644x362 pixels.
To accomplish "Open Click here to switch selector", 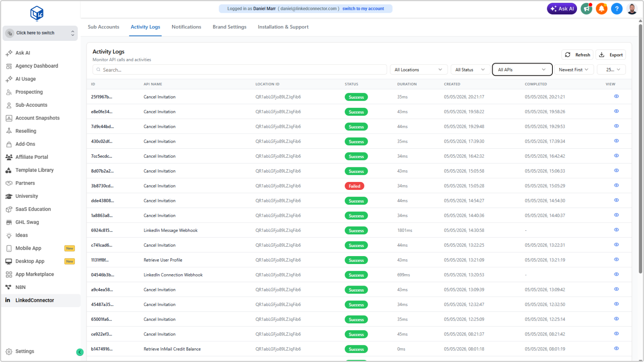I will (40, 33).
